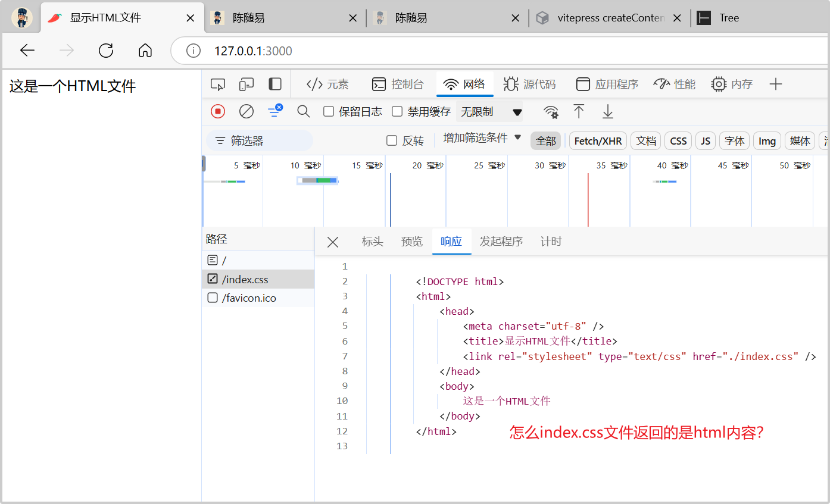Reload the page
The height and width of the screenshot is (504, 830).
point(106,51)
